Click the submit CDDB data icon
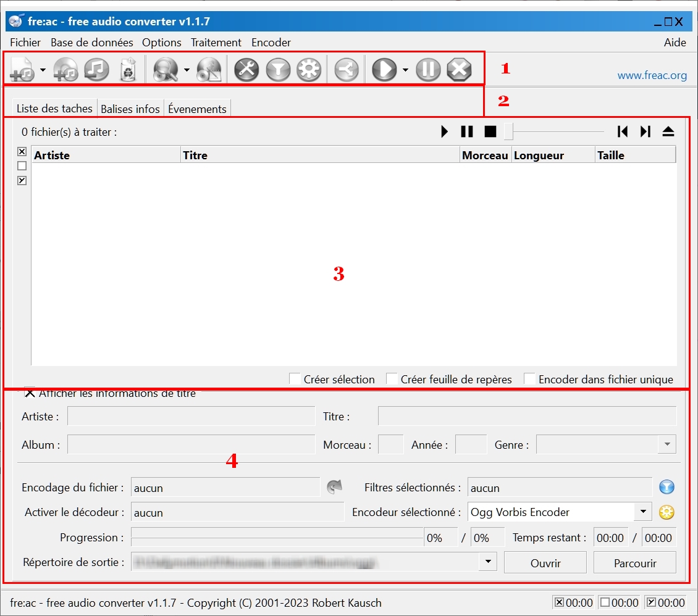Viewport: 698px width, 616px height. pyautogui.click(x=209, y=70)
